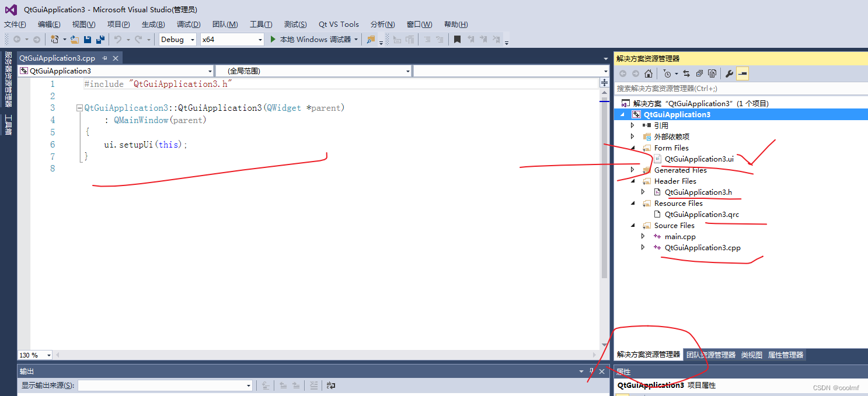Toggle bookmark using the black bookmark icon
This screenshot has width=868, height=396.
tap(457, 40)
